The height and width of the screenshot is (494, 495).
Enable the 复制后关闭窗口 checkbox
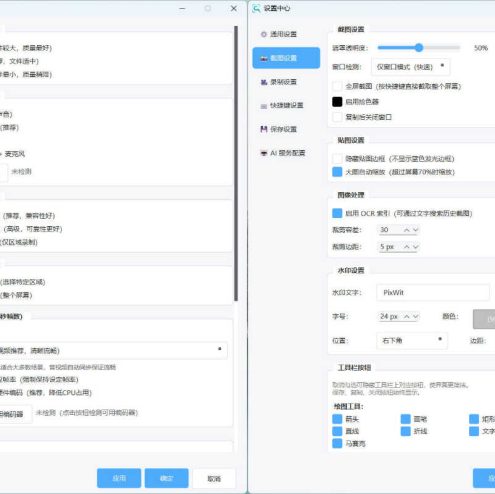click(337, 117)
